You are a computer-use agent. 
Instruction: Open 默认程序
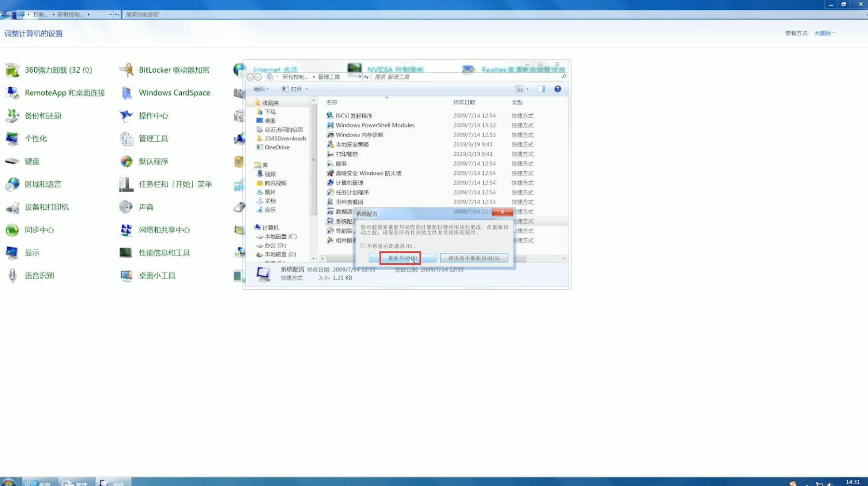(144, 161)
